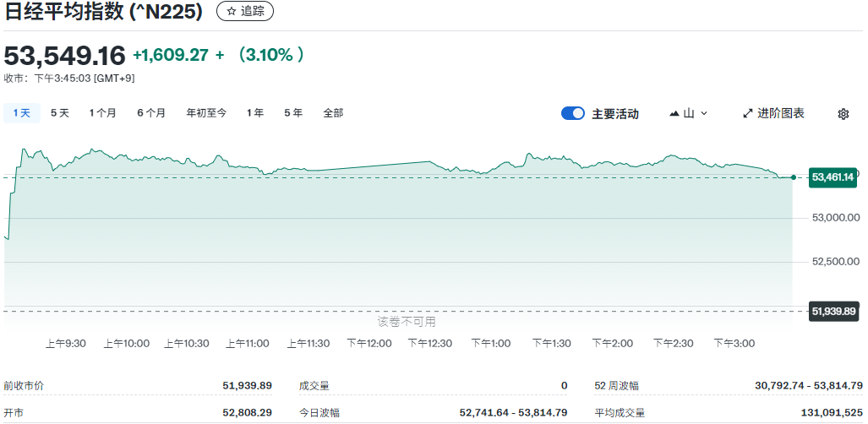Toggle the 主要活动 switch
Viewport: 868px width, 424px height.
click(573, 113)
